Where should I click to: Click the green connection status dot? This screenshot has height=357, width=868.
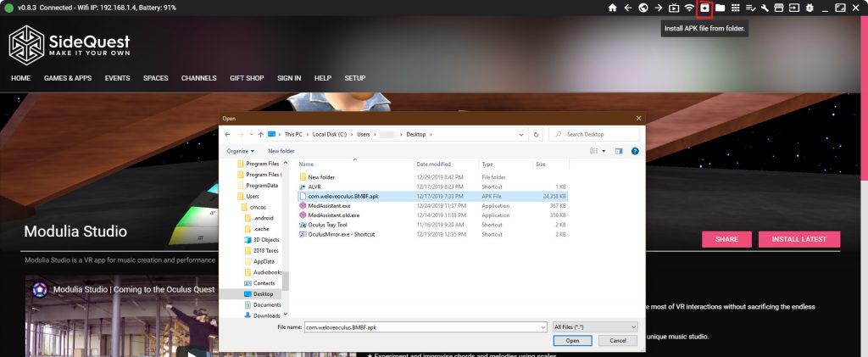click(8, 8)
